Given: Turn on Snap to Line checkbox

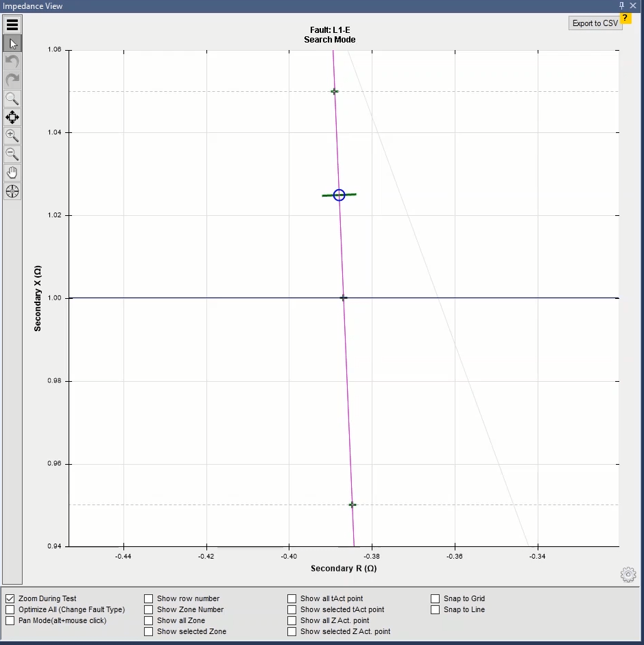Looking at the screenshot, I should click(x=436, y=609).
